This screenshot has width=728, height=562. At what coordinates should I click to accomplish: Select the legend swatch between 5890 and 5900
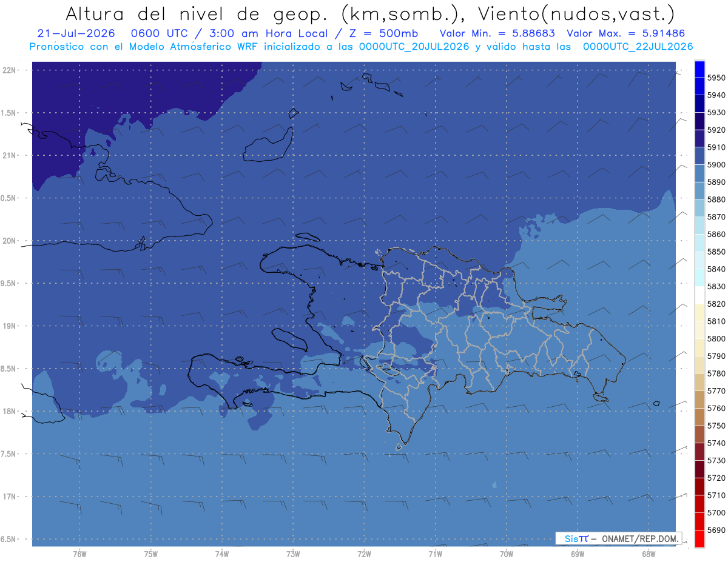pos(699,173)
